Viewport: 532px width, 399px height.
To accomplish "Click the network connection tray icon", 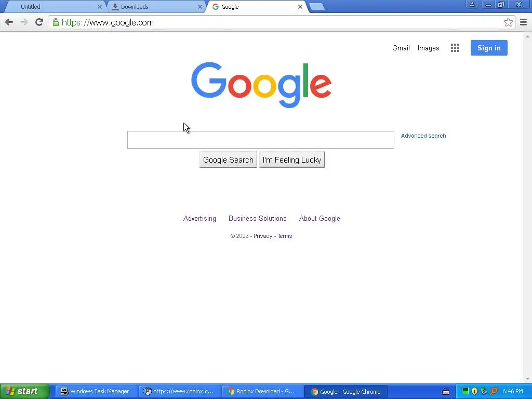I will click(484, 392).
